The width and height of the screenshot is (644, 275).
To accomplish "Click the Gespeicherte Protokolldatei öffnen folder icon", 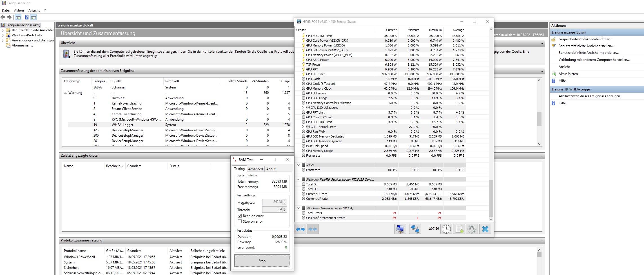I will click(554, 39).
